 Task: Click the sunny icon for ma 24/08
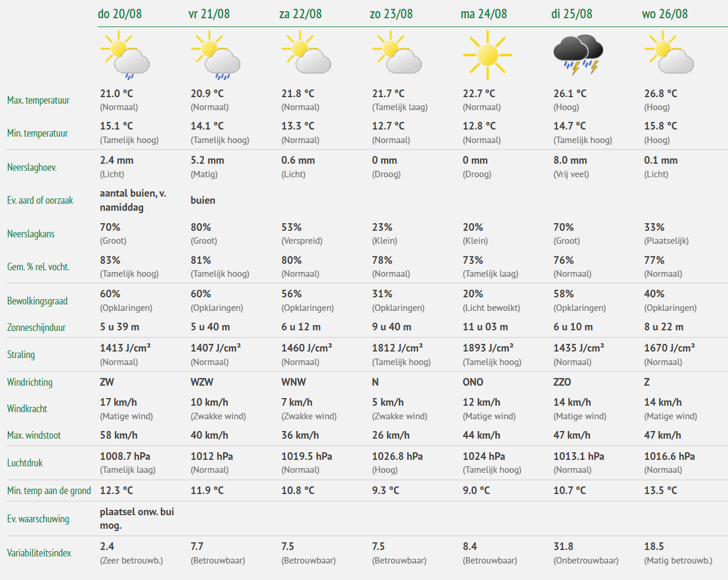point(488,55)
